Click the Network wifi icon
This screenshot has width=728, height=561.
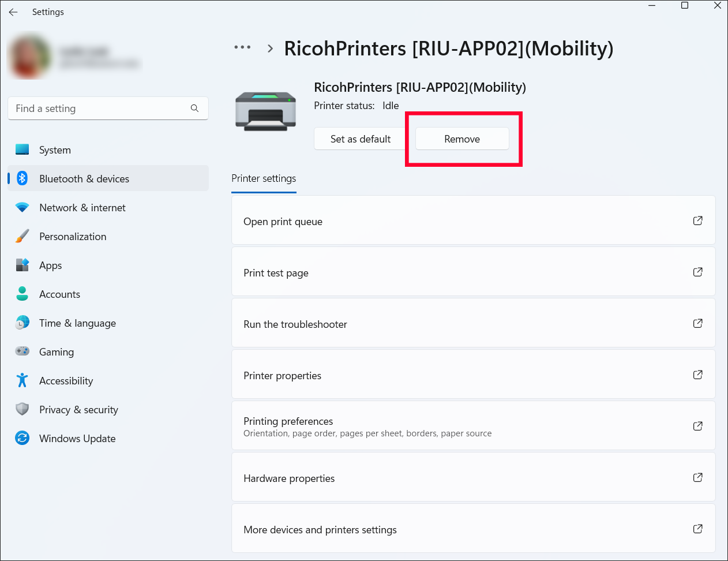[x=22, y=207]
